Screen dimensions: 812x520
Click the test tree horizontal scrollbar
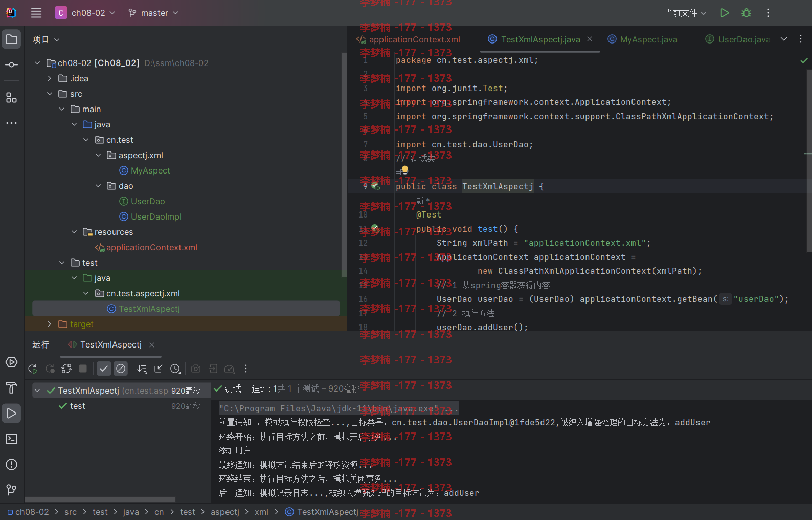tap(100, 500)
